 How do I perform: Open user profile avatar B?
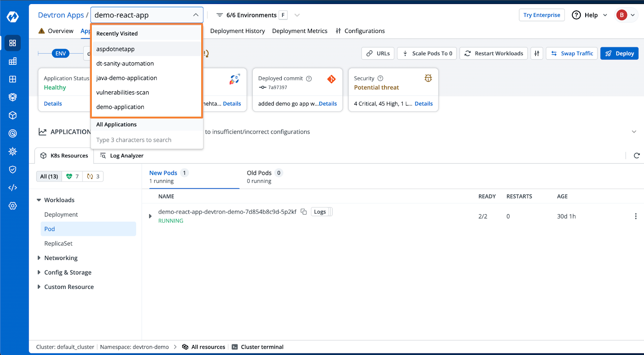621,15
